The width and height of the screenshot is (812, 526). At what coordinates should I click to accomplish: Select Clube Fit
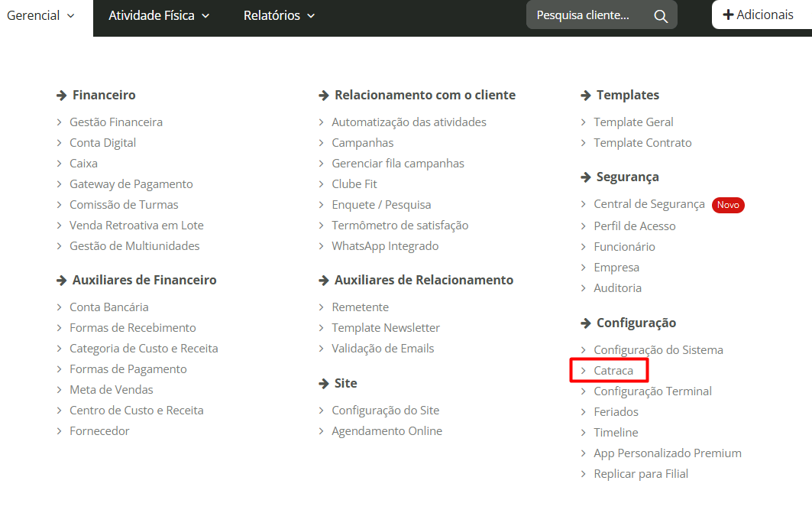tap(354, 184)
